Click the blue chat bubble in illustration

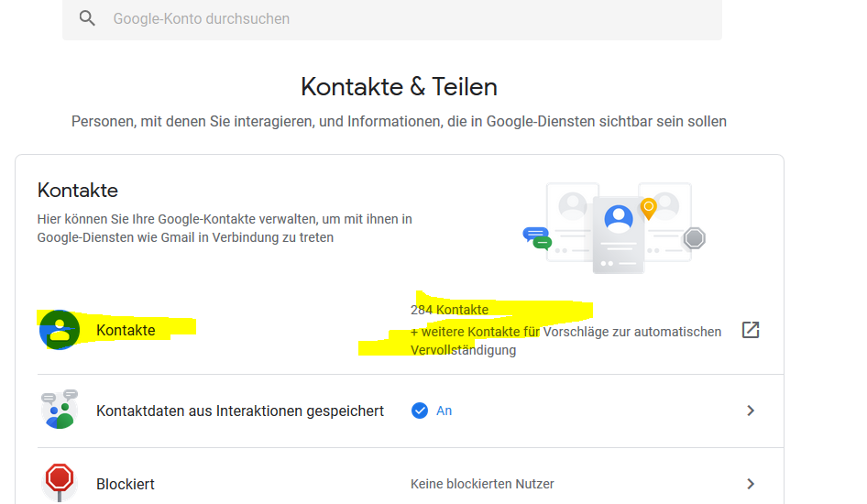(x=534, y=235)
